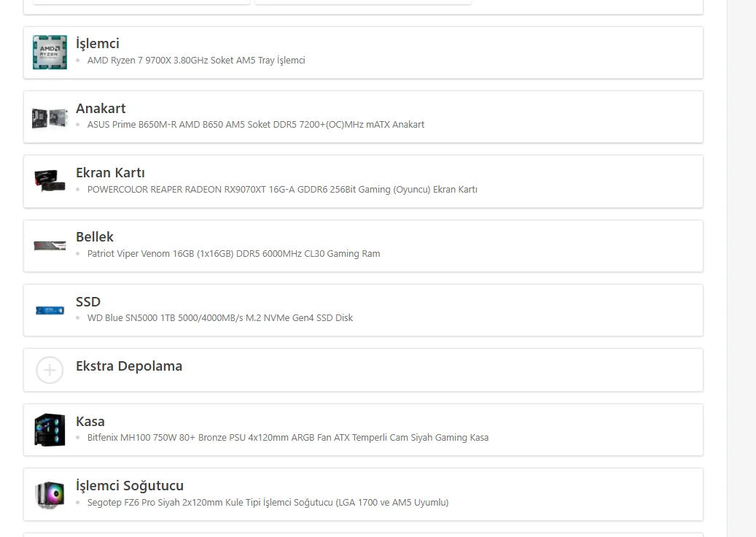Click the AMD Ryzen processor thumbnail

[x=50, y=53]
